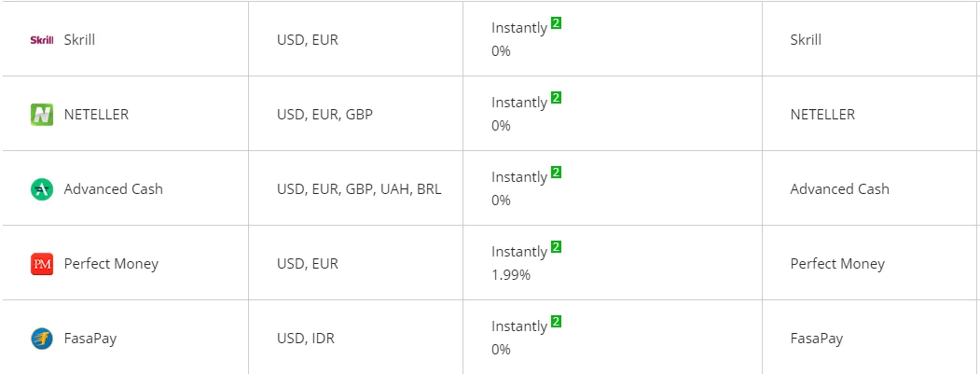The image size is (980, 374).
Task: Select the NETELLER payment method name
Action: [x=96, y=115]
